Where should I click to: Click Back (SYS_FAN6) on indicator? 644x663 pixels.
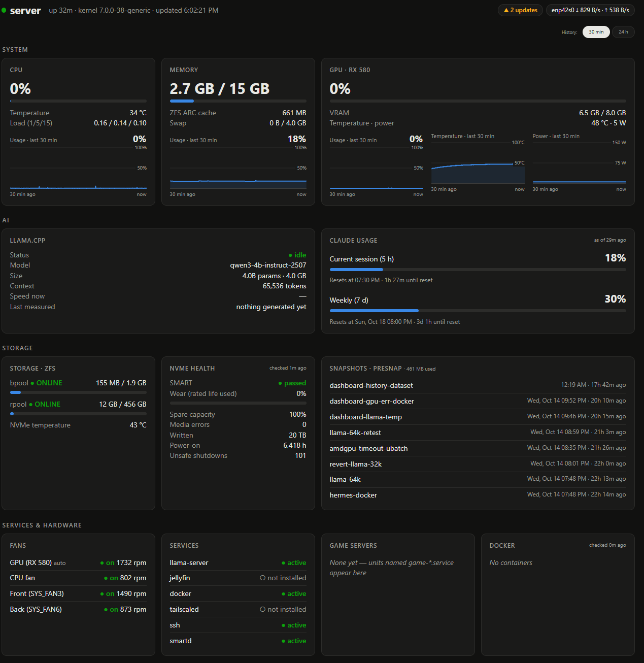(111, 610)
